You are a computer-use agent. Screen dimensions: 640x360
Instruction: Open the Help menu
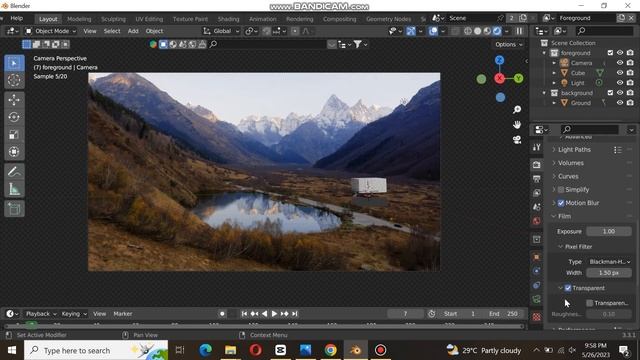(x=16, y=18)
